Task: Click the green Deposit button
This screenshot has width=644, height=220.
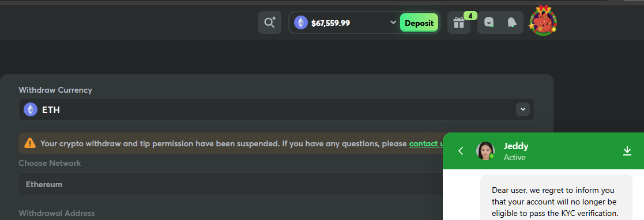Action: tap(419, 23)
